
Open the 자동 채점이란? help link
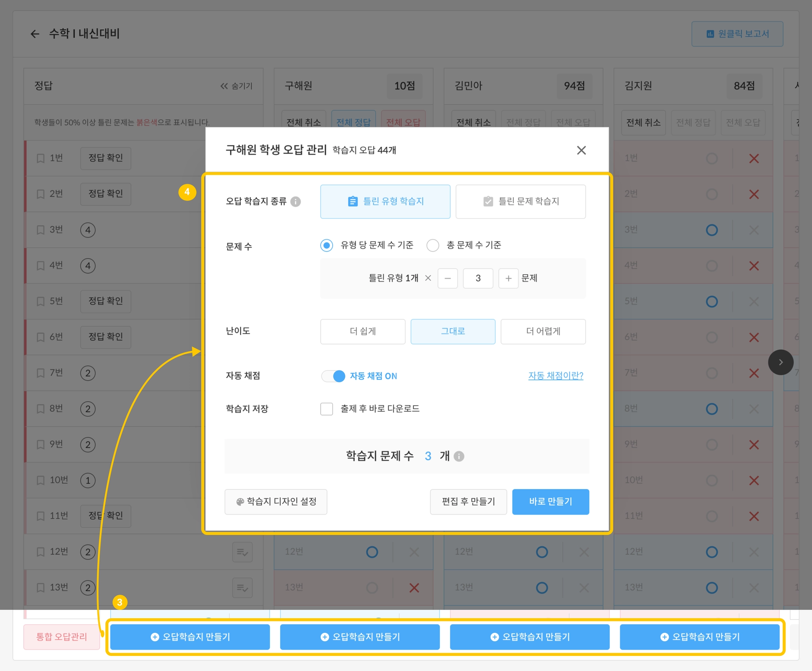coord(555,376)
